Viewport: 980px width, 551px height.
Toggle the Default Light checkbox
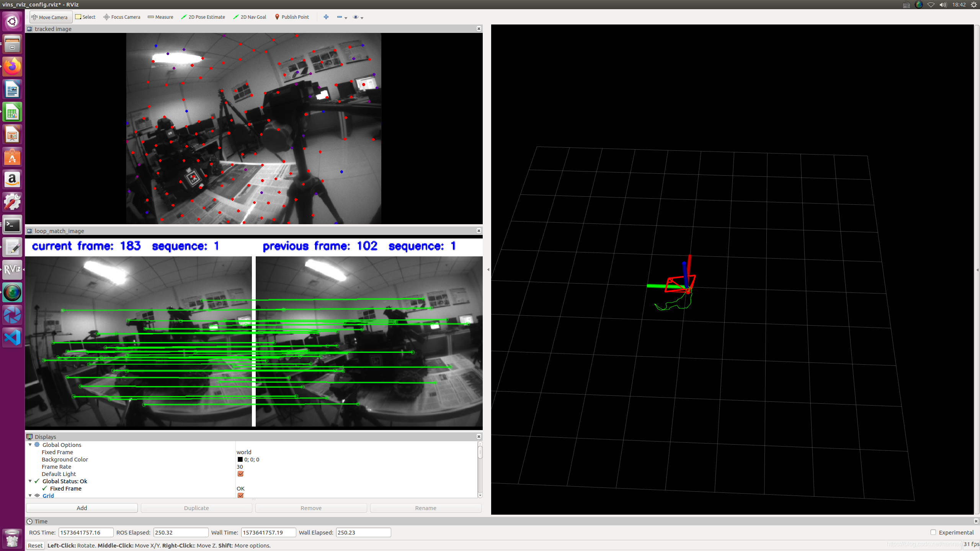[240, 474]
